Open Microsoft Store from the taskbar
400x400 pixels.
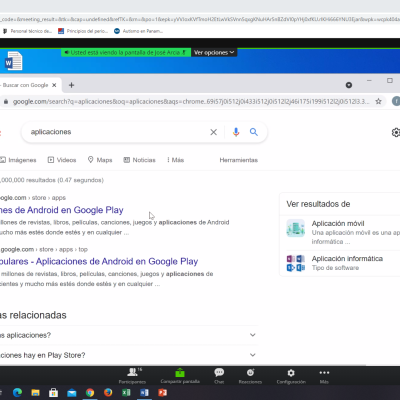(x=53, y=393)
